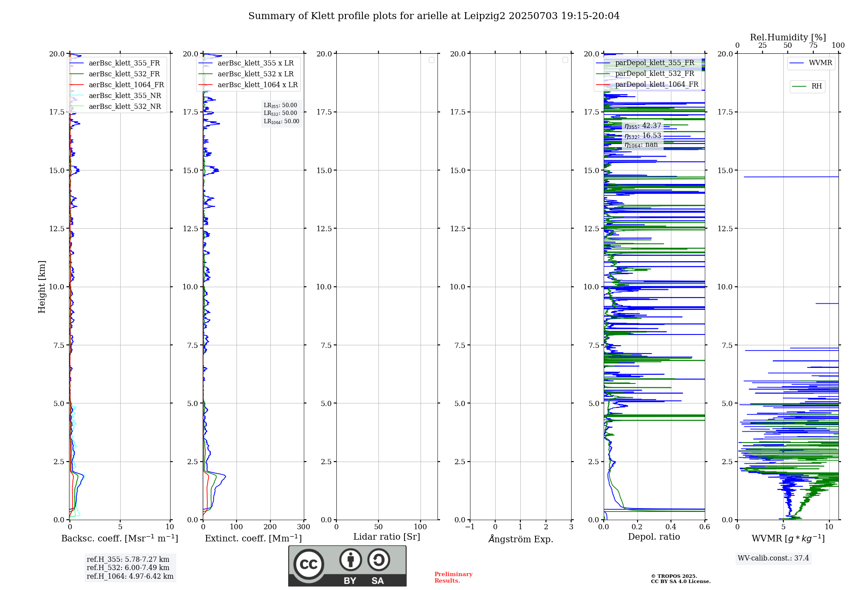Image resolution: width=868 pixels, height=590 pixels.
Task: Click the Lidar ratio [Sr] axis label
Action: click(x=387, y=537)
